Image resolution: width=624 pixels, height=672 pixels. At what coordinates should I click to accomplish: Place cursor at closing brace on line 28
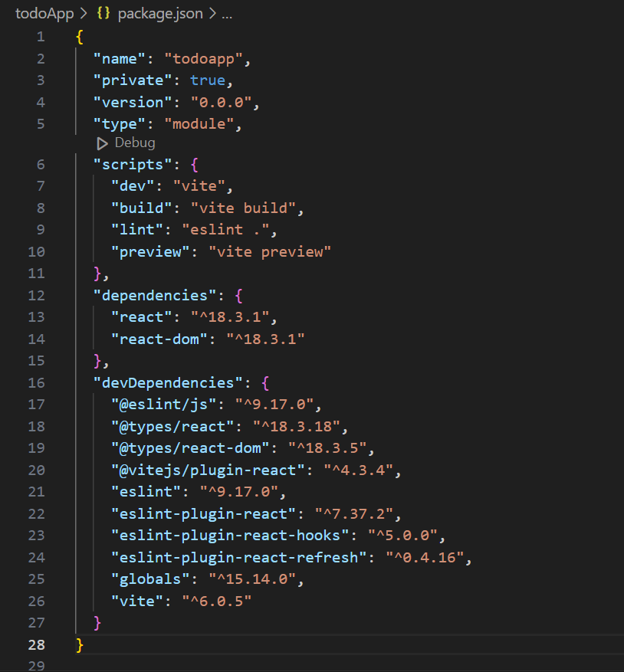click(79, 645)
